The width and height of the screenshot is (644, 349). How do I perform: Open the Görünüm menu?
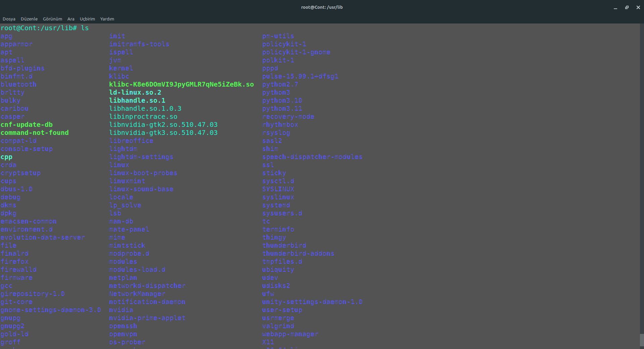[x=52, y=19]
